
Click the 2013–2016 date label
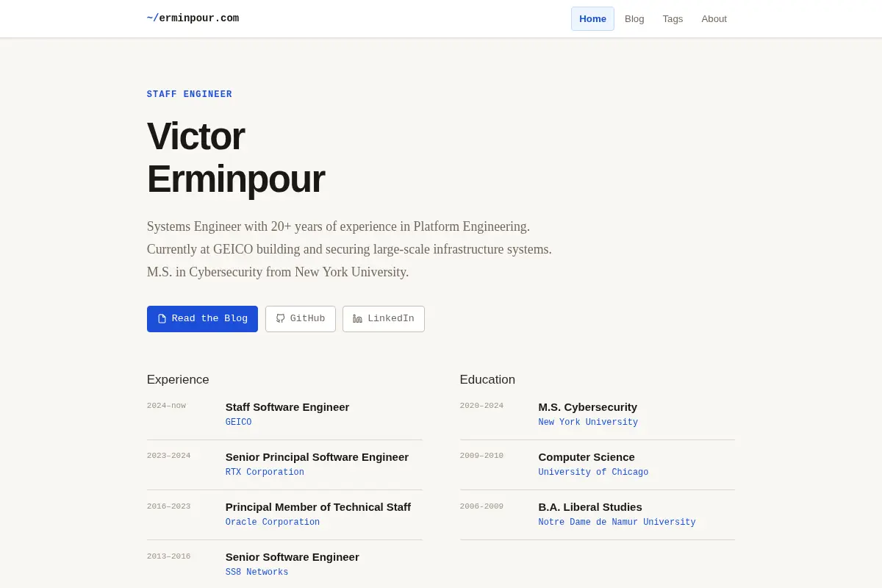coord(168,556)
